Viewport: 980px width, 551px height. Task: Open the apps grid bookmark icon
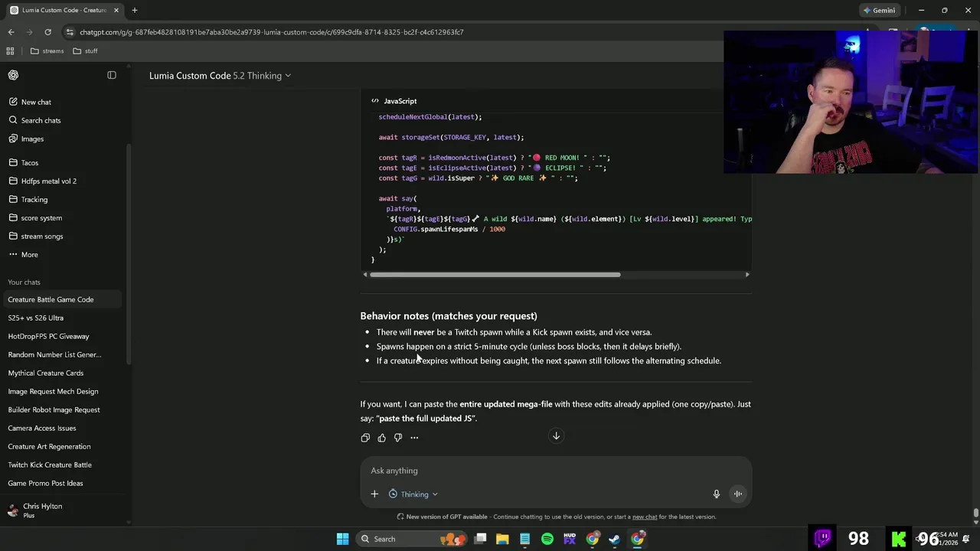pyautogui.click(x=10, y=51)
